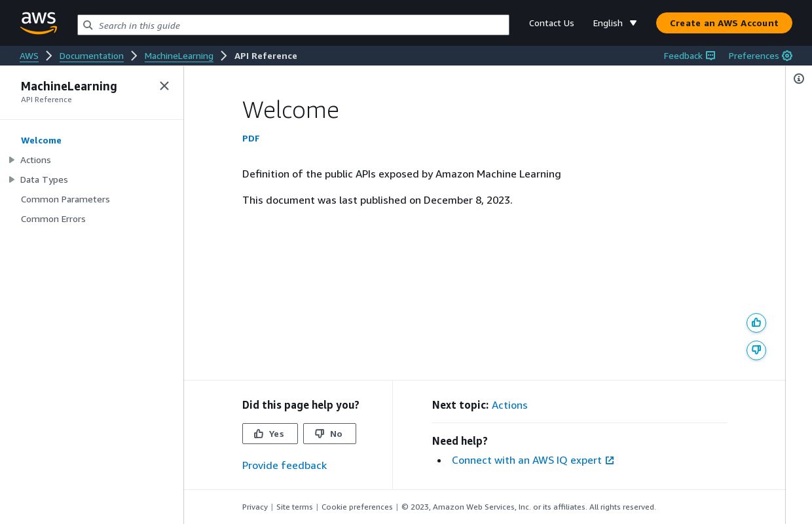Click the Welcome page heading
Screen dimensions: 812x524
(291, 109)
